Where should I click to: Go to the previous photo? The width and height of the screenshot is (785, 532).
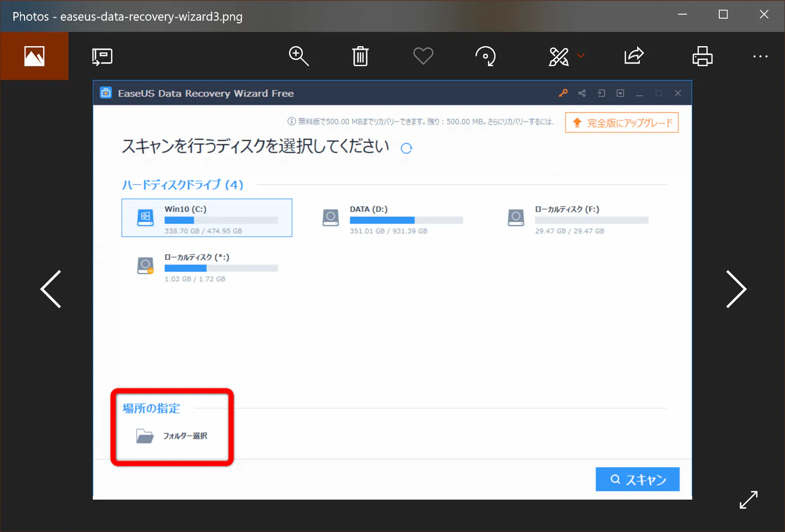51,289
